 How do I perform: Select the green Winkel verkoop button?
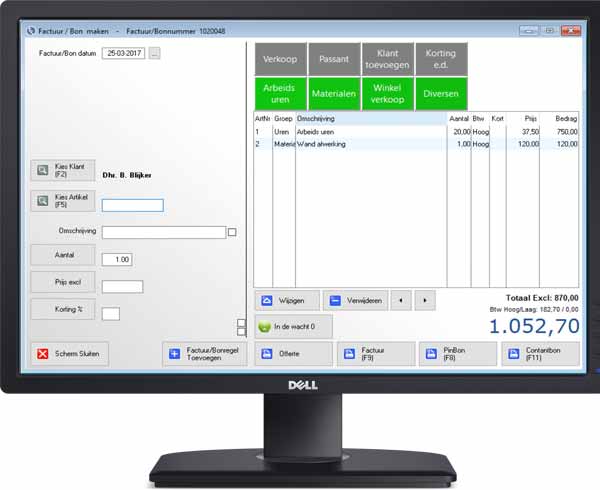[388, 94]
